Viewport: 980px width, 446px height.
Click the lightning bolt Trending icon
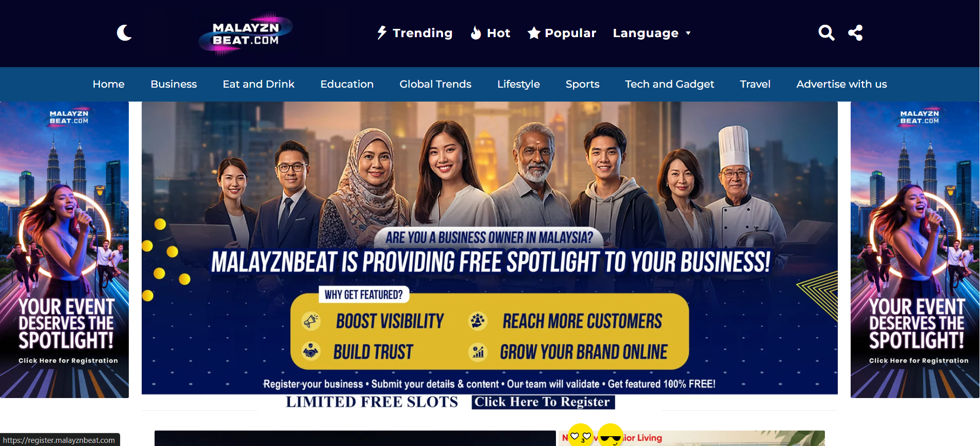click(x=382, y=33)
